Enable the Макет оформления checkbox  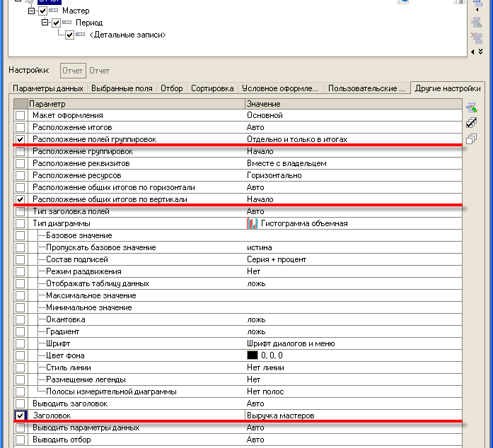[x=20, y=115]
